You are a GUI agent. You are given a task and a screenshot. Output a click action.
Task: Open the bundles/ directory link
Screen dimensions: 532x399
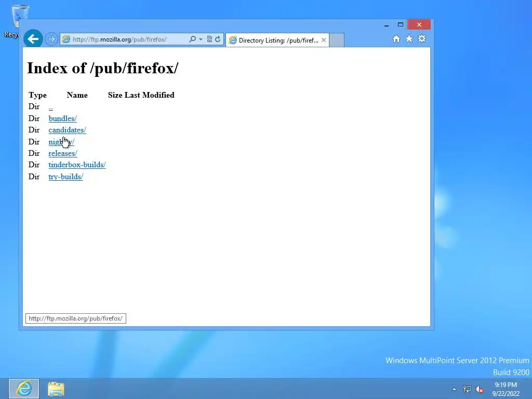pos(62,118)
